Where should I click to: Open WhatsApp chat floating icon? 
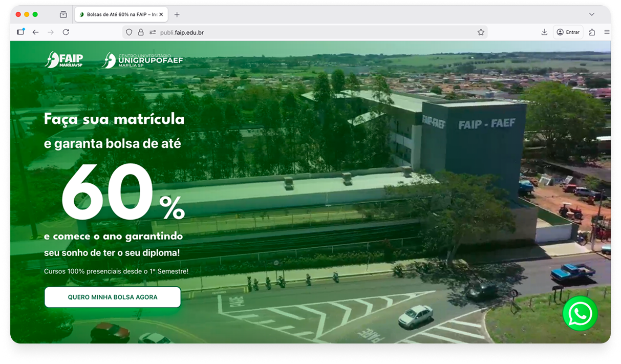pos(580,313)
